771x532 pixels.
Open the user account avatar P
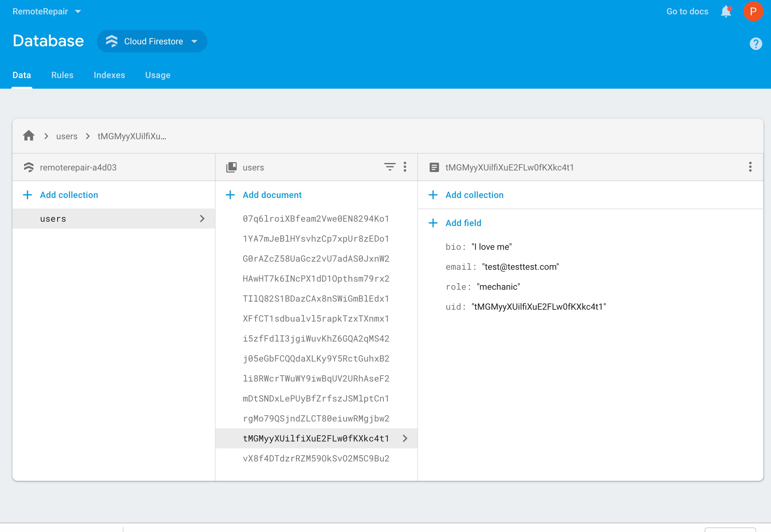[753, 12]
